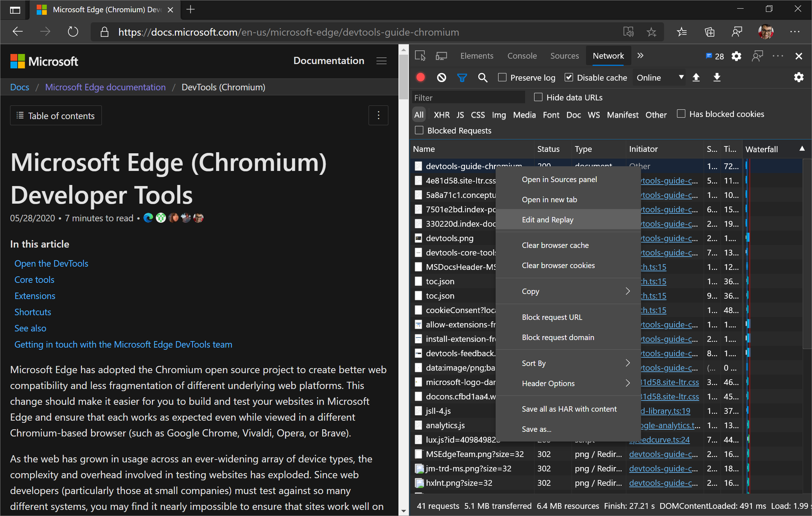Click the network search magnifier icon
Image resolution: width=812 pixels, height=516 pixels.
tap(482, 77)
